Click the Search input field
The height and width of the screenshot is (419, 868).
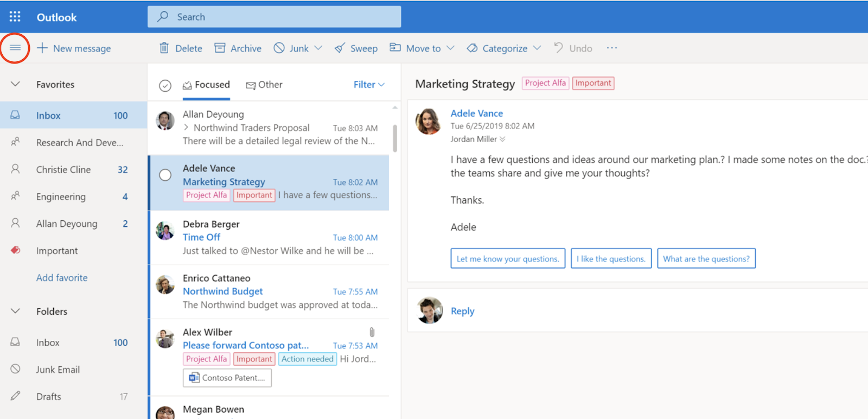(x=274, y=17)
